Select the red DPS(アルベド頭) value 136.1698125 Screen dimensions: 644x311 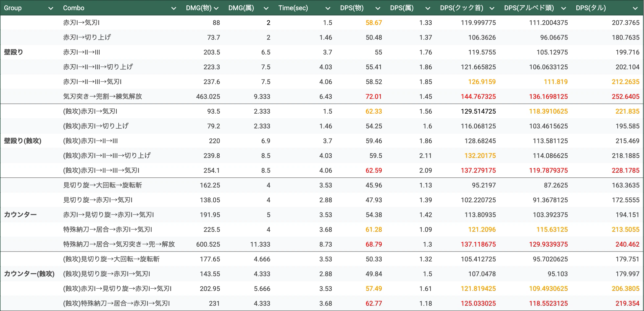pos(548,97)
